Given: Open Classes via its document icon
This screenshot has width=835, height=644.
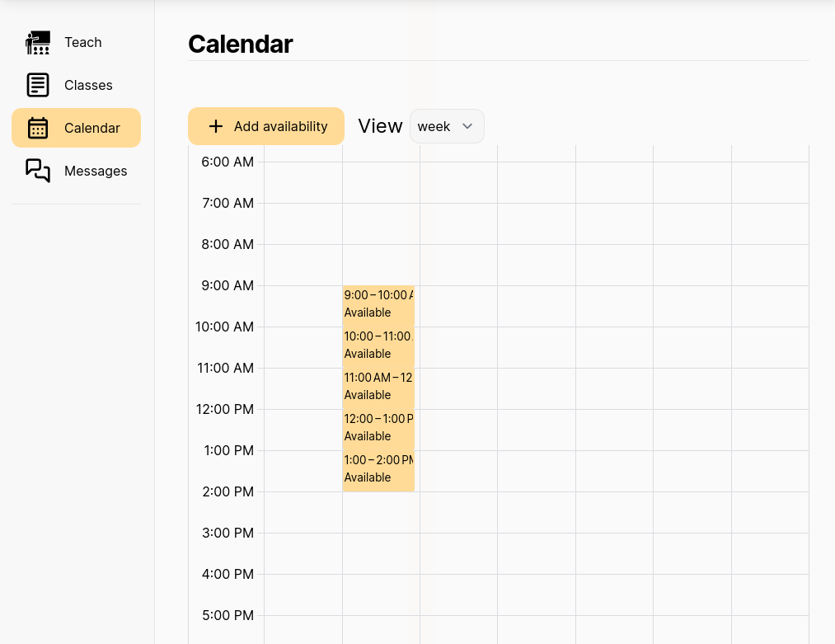Looking at the screenshot, I should coord(38,85).
